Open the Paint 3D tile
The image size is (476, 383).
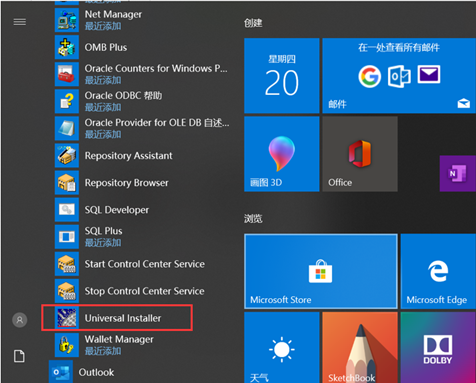[282, 154]
